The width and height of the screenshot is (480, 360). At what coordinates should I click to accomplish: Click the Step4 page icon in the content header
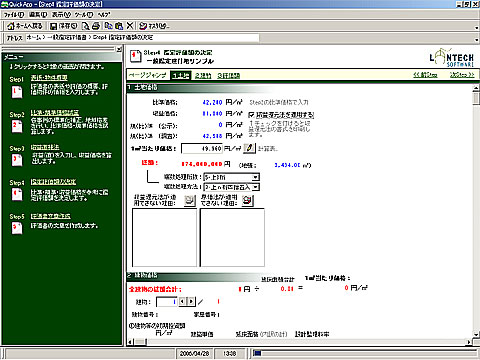tap(135, 56)
